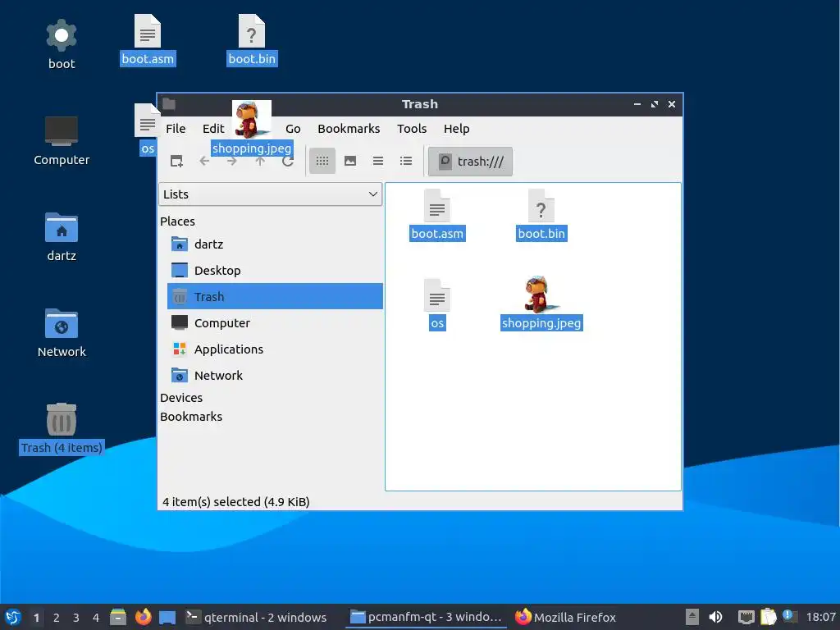Switch to Icon View mode

point(322,162)
